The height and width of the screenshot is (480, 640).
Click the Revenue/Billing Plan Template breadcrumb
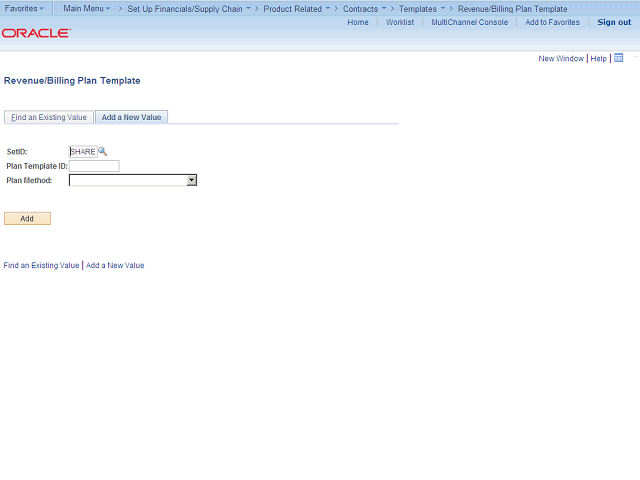click(x=512, y=9)
